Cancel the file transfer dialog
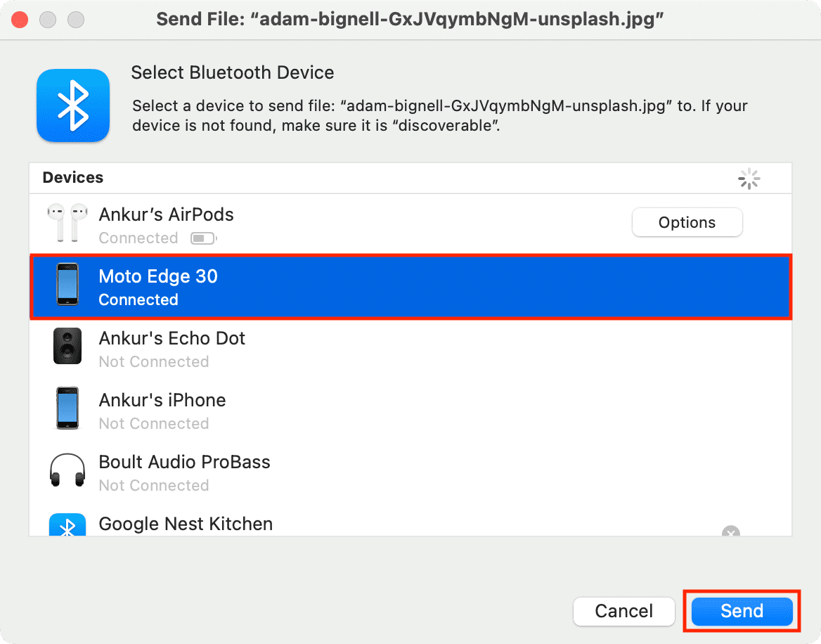The image size is (821, 644). tap(623, 611)
